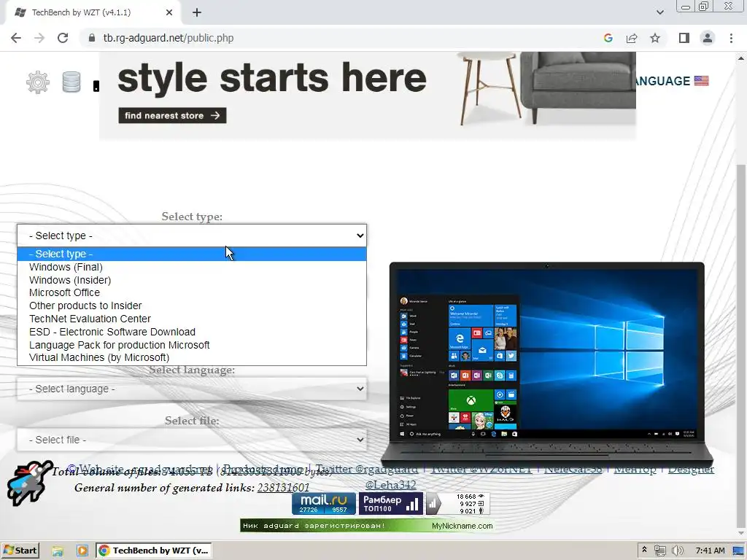Image resolution: width=747 pixels, height=560 pixels.
Task: Close the TechBench by WZT tab
Action: click(x=169, y=12)
